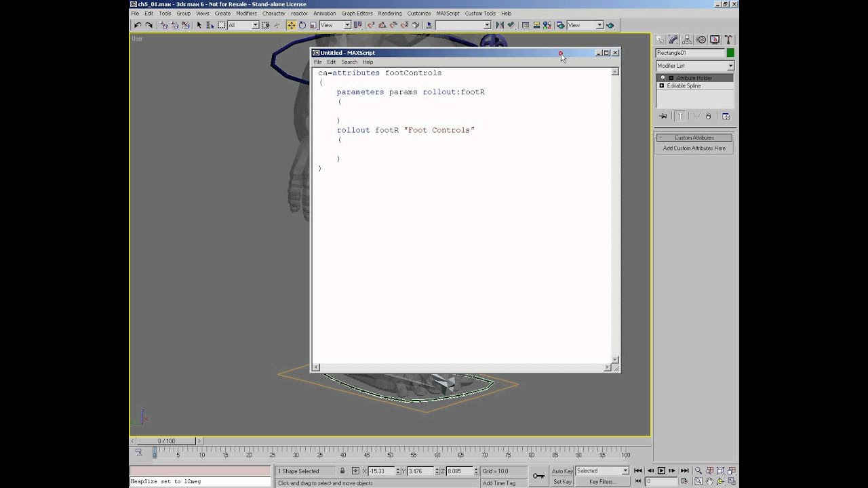Image resolution: width=868 pixels, height=488 pixels.
Task: Switch to the Modify command panel
Action: click(674, 40)
